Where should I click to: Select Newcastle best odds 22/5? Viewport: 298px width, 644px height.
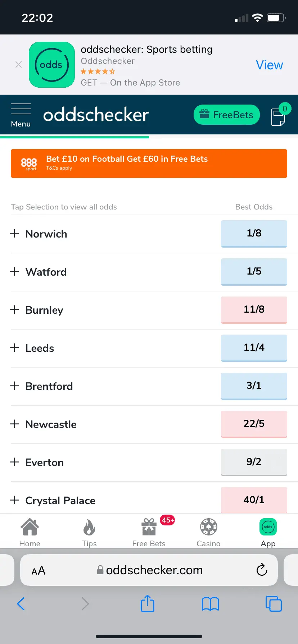pos(254,424)
